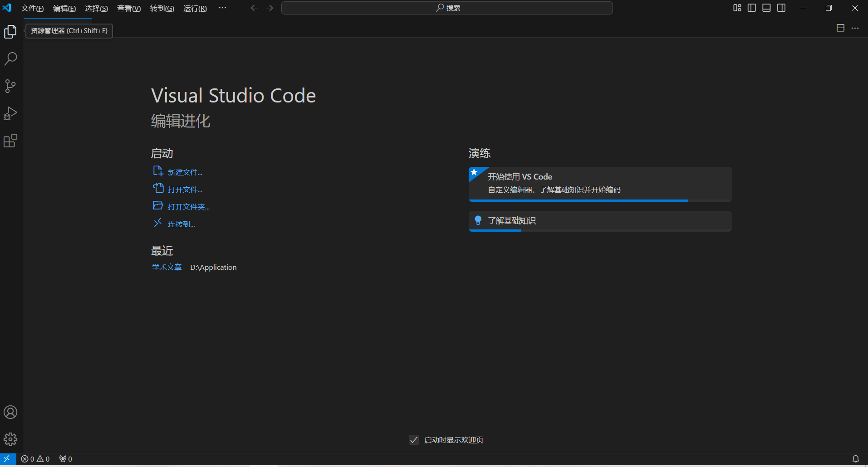Go forward with the right arrow
Image resolution: width=868 pixels, height=467 pixels.
coord(270,8)
